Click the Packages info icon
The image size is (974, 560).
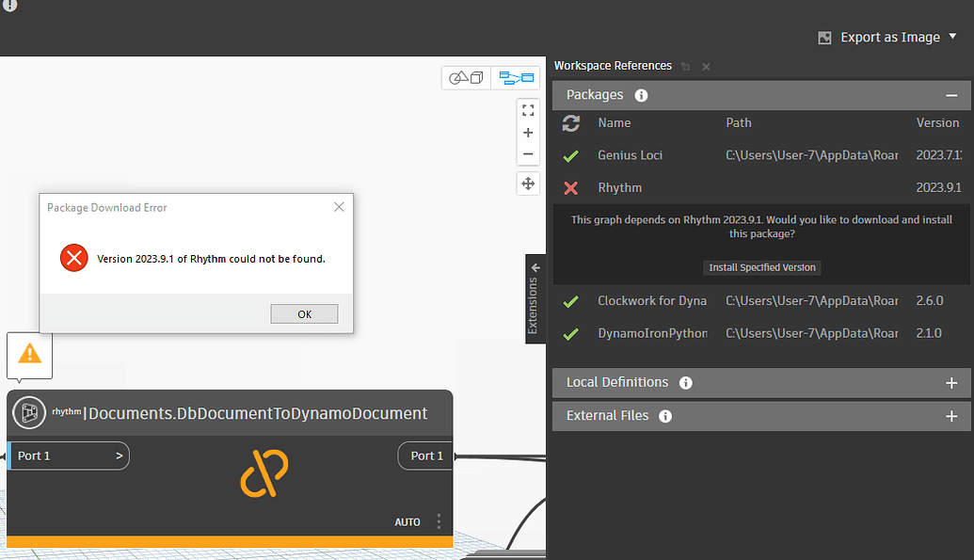point(641,95)
